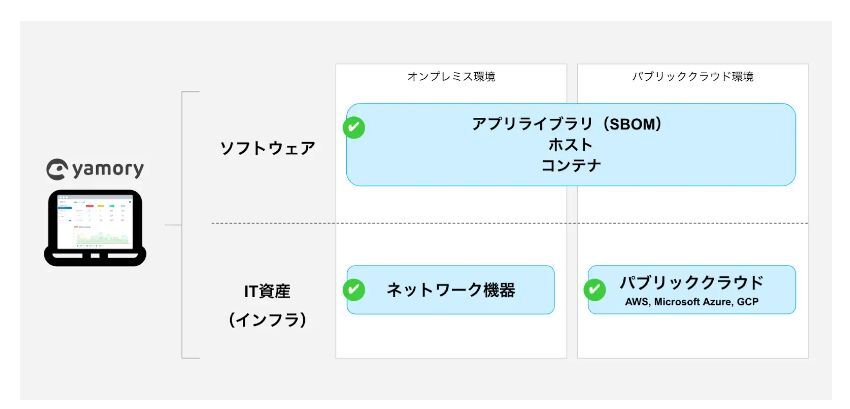The image size is (850, 409).
Task: Click the left bracket connector line
Action: (182, 225)
